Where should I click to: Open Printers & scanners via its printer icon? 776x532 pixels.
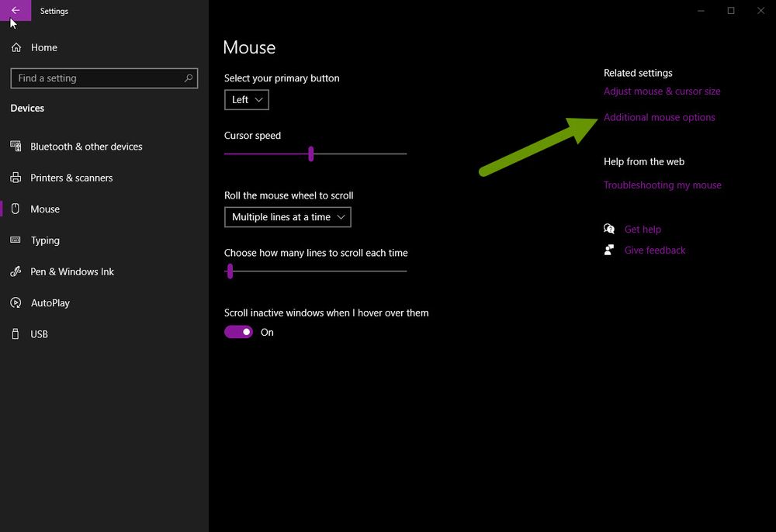tap(16, 178)
